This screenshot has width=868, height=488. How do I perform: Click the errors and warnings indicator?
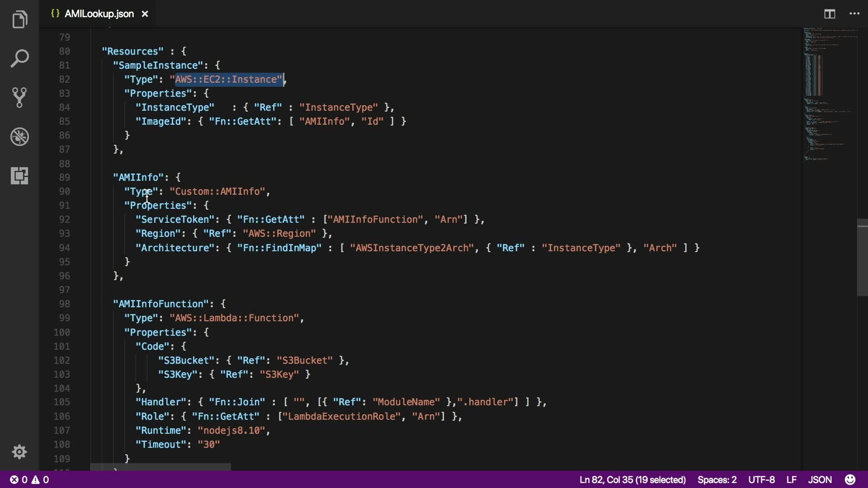29,479
